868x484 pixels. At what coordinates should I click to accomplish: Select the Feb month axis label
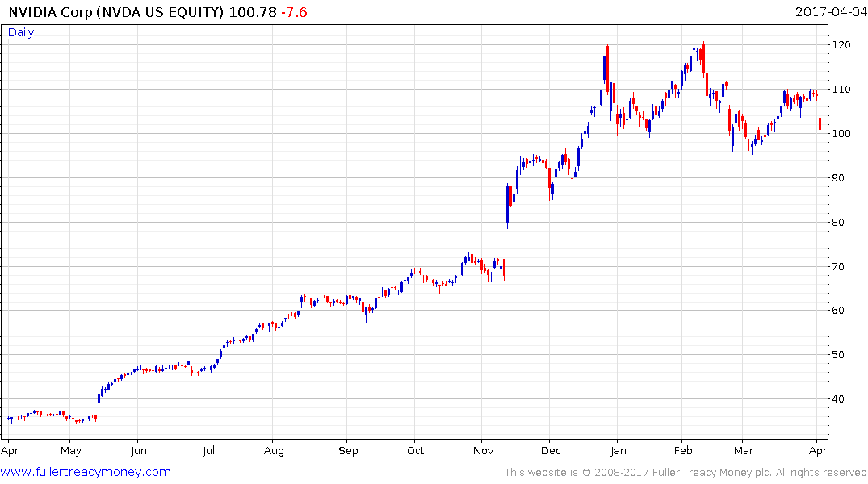pyautogui.click(x=683, y=451)
